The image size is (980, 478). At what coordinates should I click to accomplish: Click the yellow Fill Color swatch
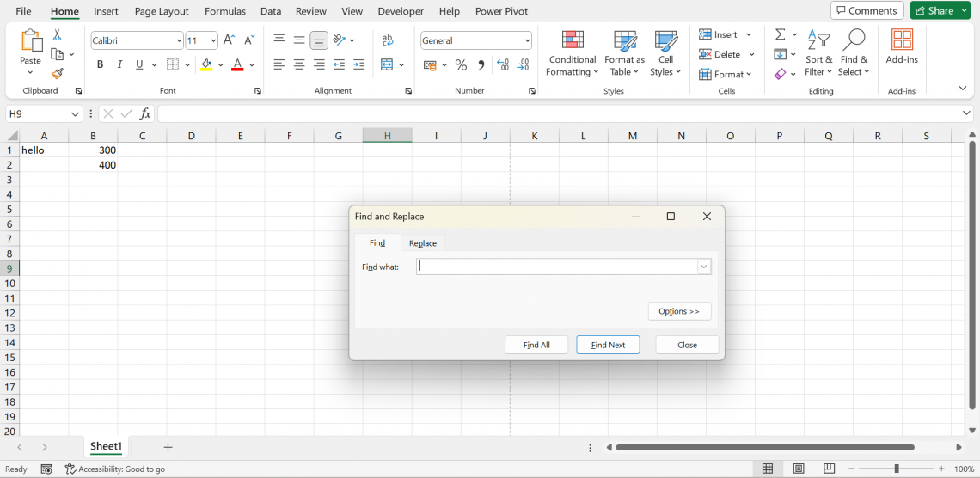pyautogui.click(x=206, y=65)
